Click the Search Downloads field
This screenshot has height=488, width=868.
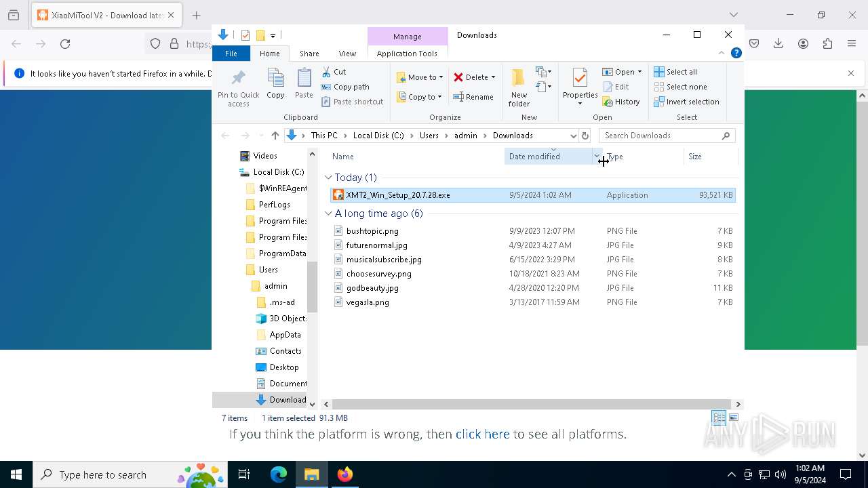coord(667,136)
